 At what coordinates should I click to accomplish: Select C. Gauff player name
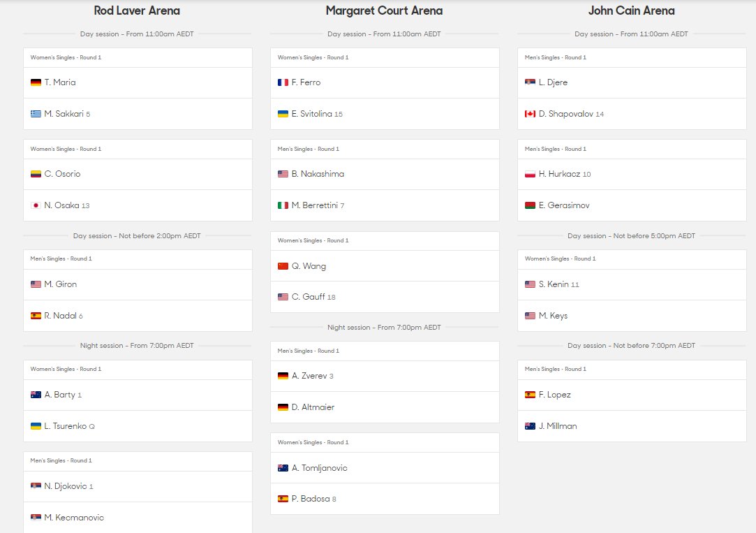pyautogui.click(x=308, y=297)
